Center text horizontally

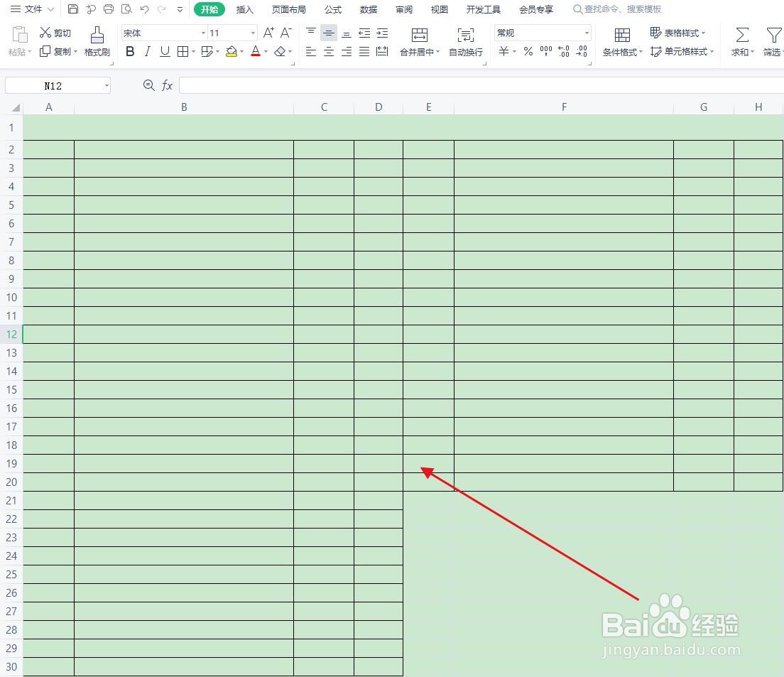point(329,51)
